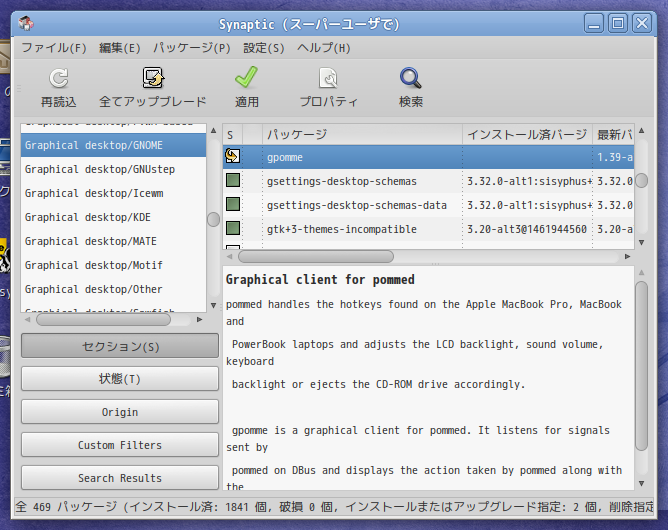
Task: Click the Synaptic icon in the title bar
Action: 26,23
